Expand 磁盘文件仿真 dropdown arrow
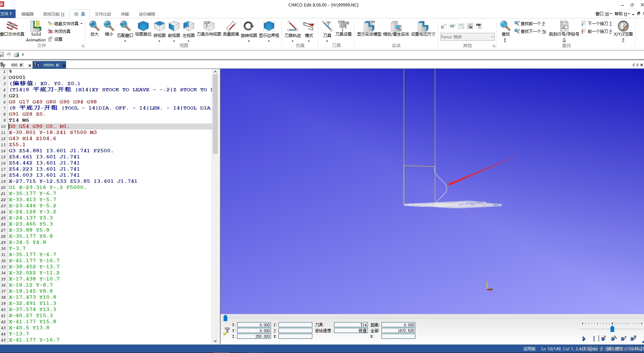The image size is (644, 353). point(82,23)
